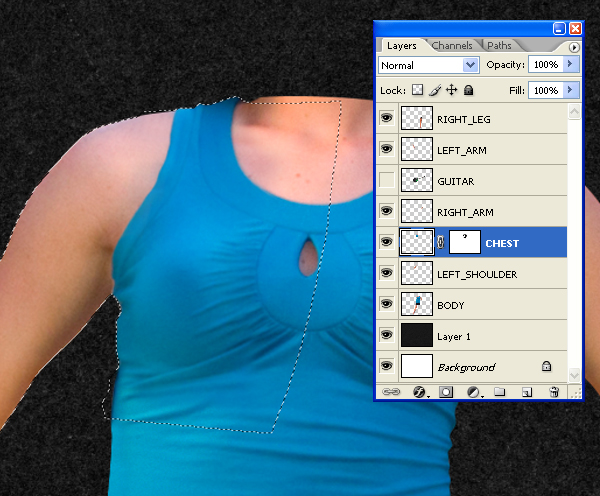Screen dimensions: 600x496
Task: Create a new layer icon
Action: [x=527, y=392]
